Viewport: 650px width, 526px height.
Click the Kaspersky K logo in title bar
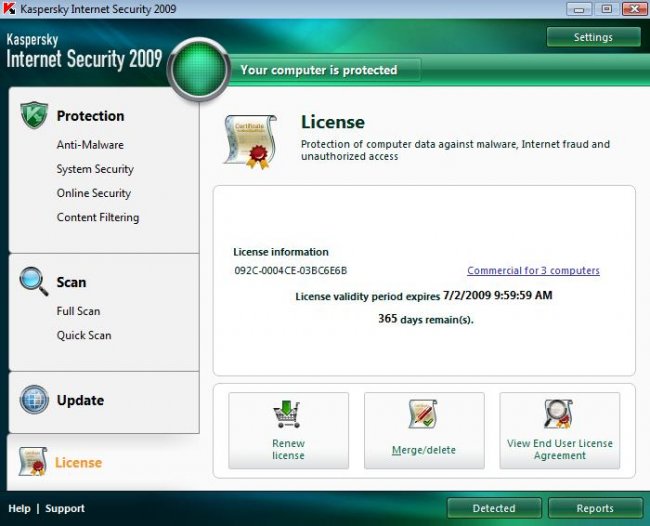click(x=9, y=9)
